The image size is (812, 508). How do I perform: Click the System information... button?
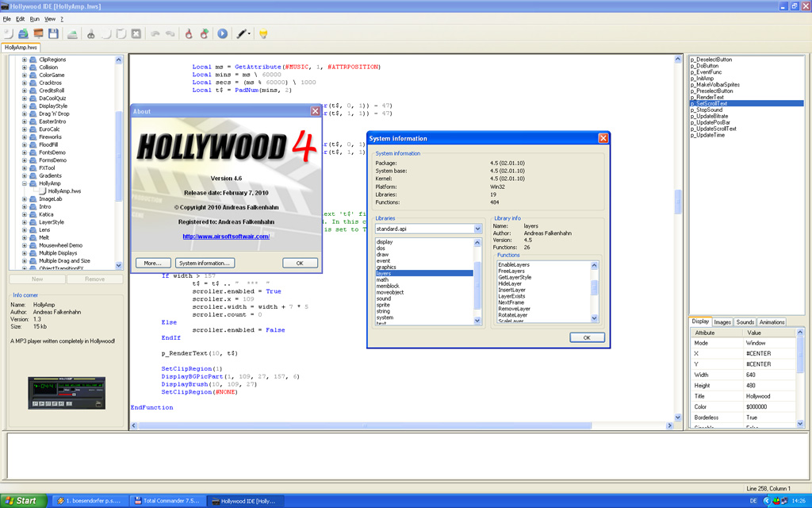(205, 264)
